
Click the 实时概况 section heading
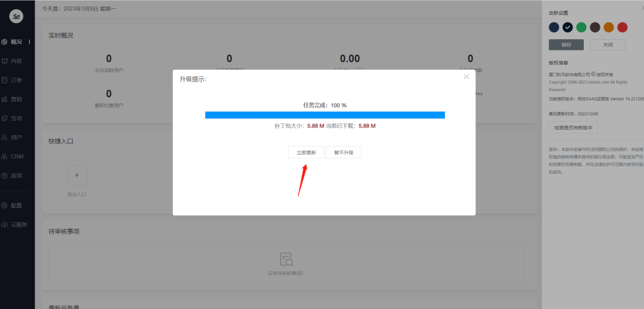(x=61, y=35)
